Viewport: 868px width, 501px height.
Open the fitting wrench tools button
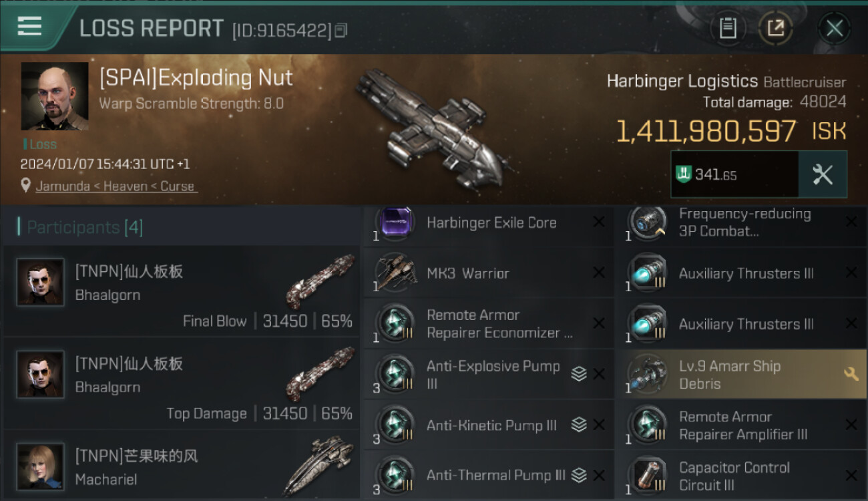pos(823,174)
